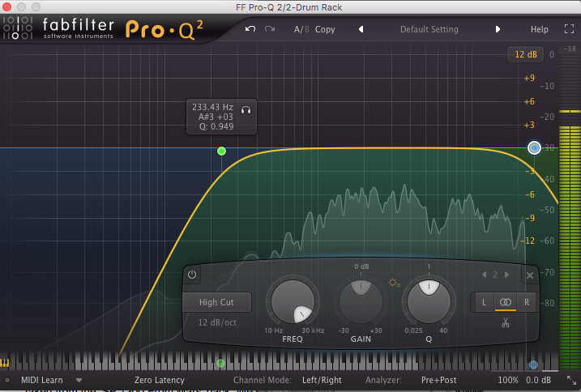This screenshot has width=581, height=392.
Task: Click the gain-Q interaction gear icon
Action: pyautogui.click(x=394, y=283)
